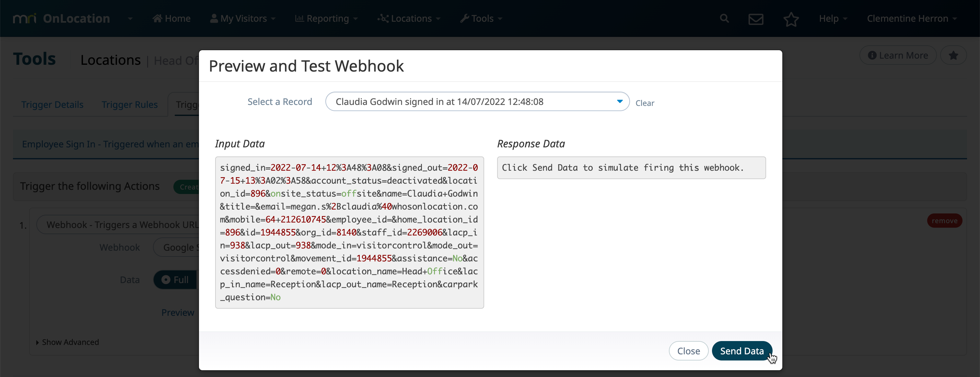Click the Response Data text area
Screen dimensions: 980x377
coord(631,167)
